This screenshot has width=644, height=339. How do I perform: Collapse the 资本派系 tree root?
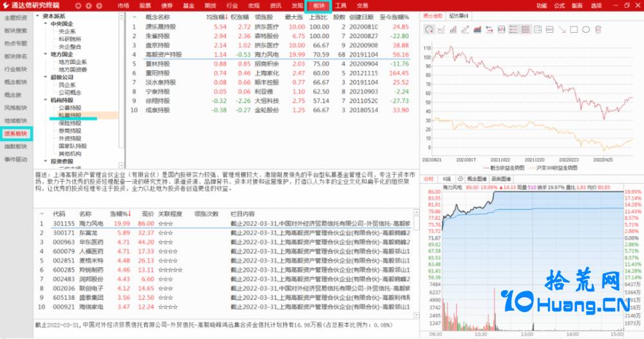38,16
